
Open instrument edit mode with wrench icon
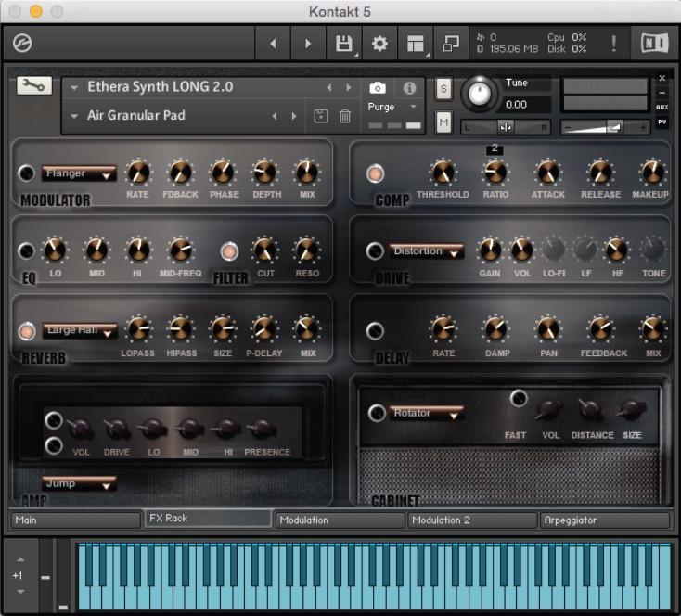coord(34,85)
